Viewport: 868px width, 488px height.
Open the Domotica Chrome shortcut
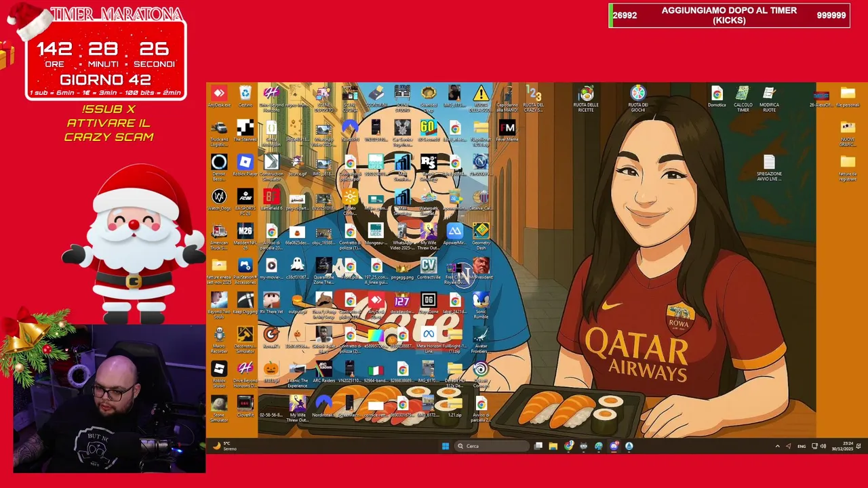point(717,97)
